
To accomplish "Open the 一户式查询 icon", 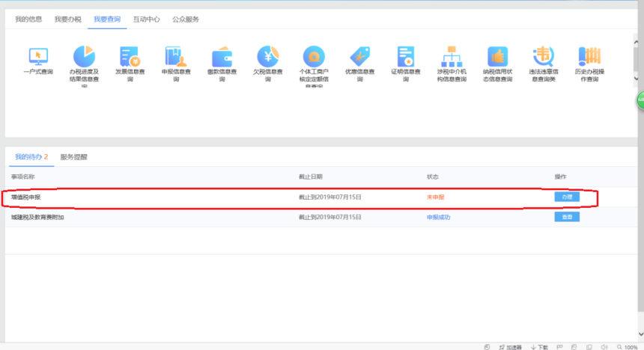I will pyautogui.click(x=37, y=57).
